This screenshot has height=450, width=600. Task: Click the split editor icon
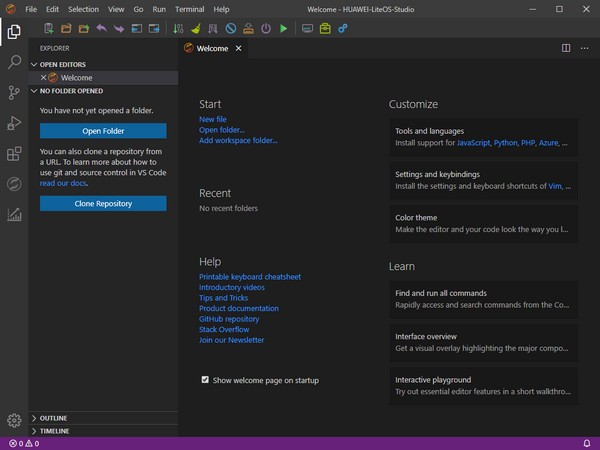coord(566,48)
